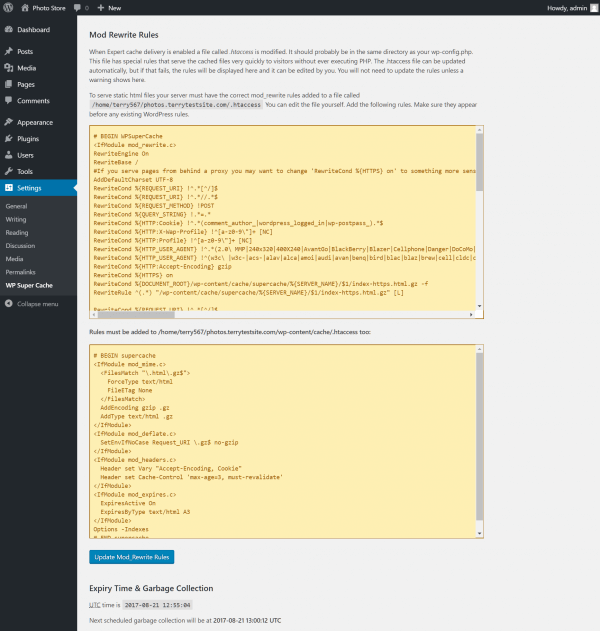Open the Settings menu label
The image size is (600, 631).
click(29, 188)
